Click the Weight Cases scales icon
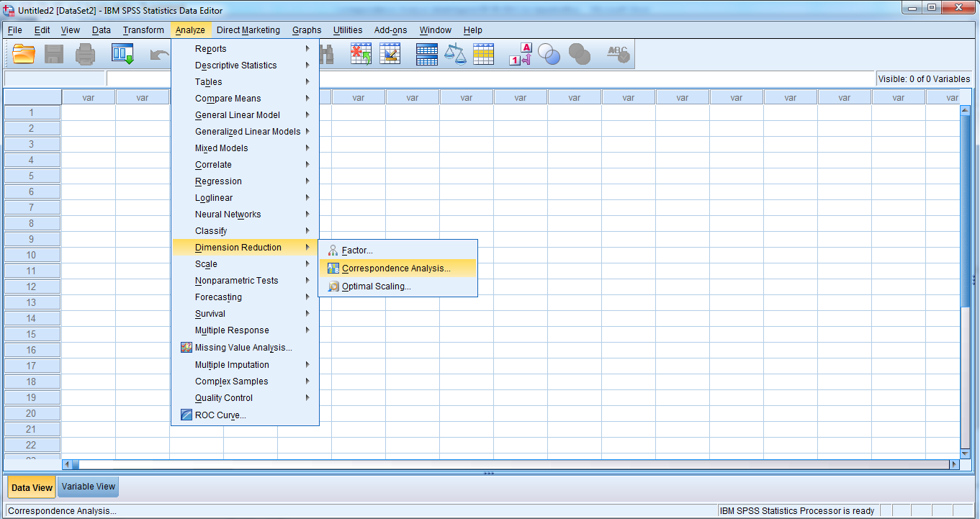 [455, 54]
